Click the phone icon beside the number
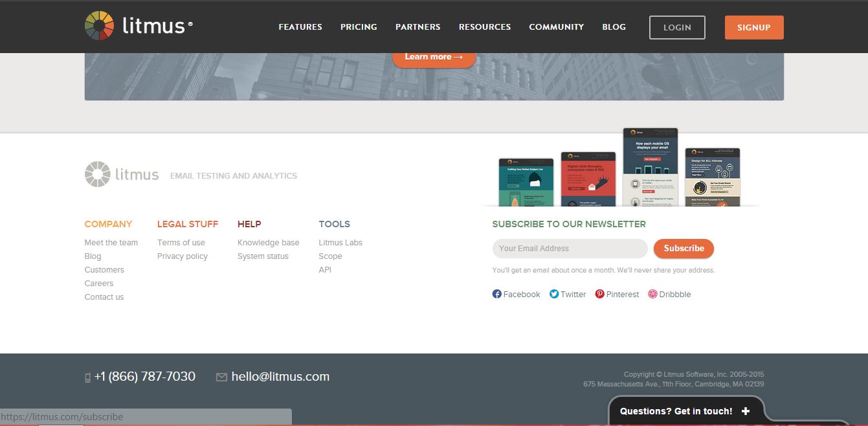868x426 pixels. 88,377
